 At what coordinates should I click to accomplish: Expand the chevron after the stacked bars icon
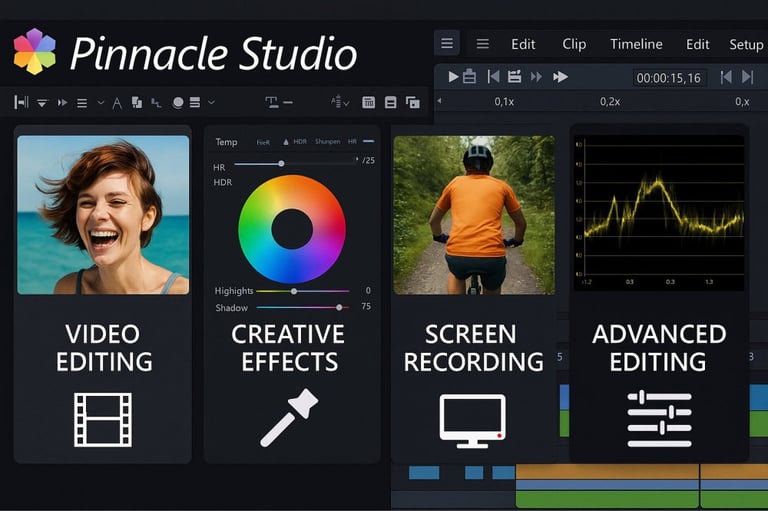[211, 102]
